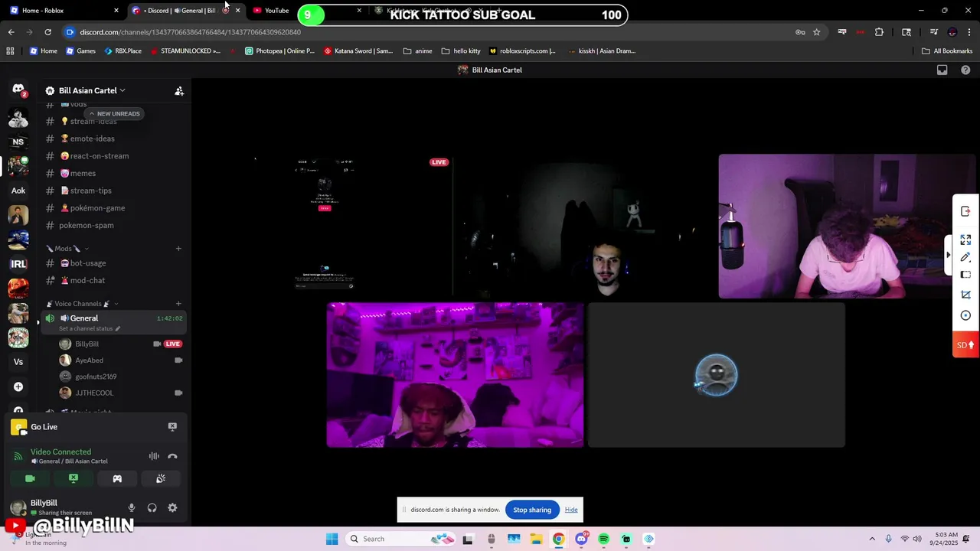
Task: Click noise suppression waveform icon
Action: [154, 456]
